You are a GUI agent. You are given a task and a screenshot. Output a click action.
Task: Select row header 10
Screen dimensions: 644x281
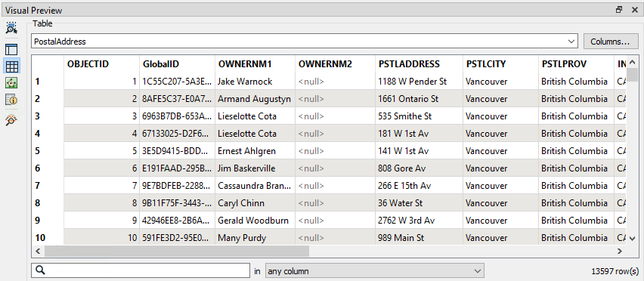coord(48,237)
